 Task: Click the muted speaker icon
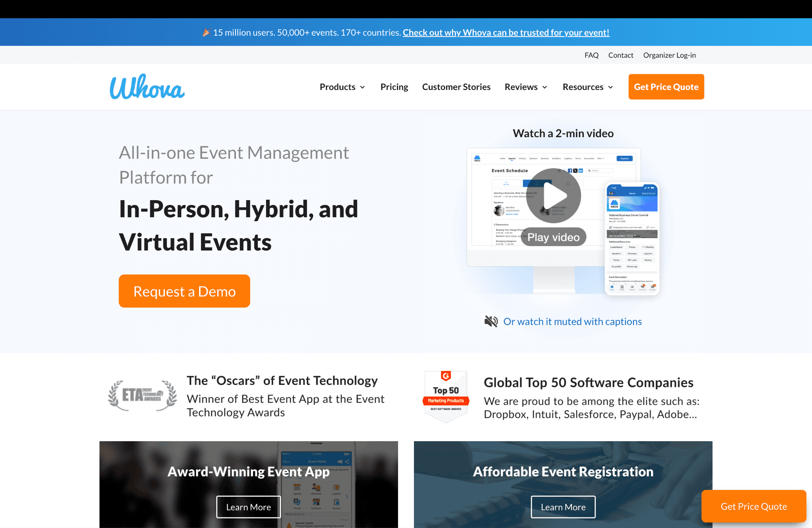pyautogui.click(x=491, y=321)
